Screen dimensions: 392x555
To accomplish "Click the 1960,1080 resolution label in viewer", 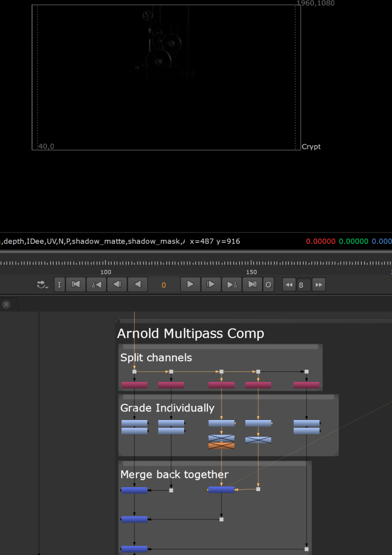I will [x=315, y=3].
